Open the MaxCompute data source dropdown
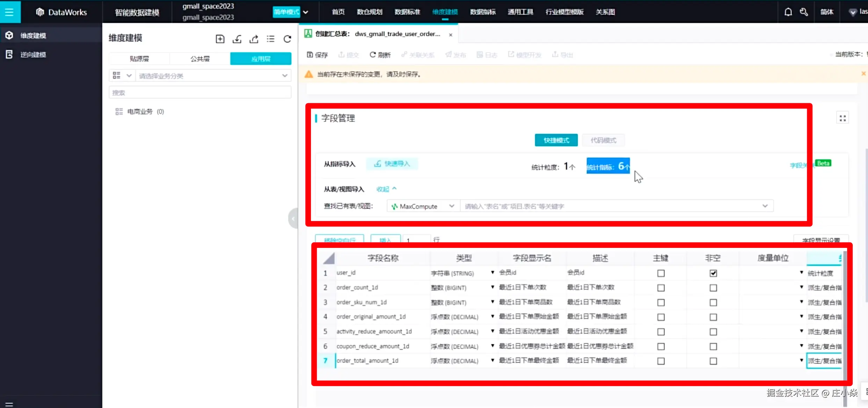The width and height of the screenshot is (868, 408). point(423,206)
